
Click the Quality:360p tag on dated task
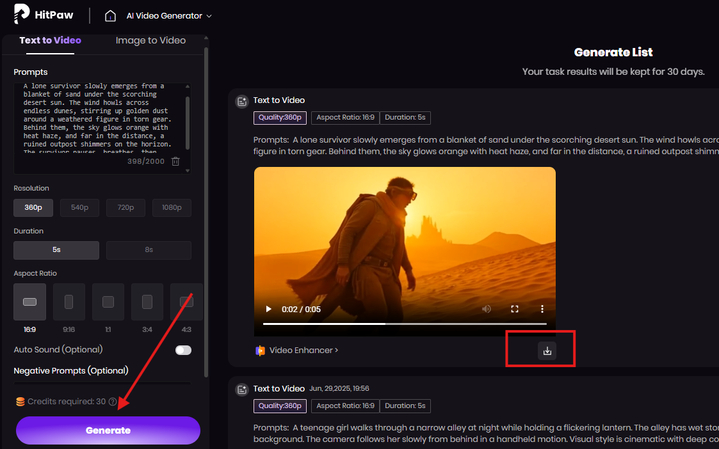pyautogui.click(x=280, y=406)
